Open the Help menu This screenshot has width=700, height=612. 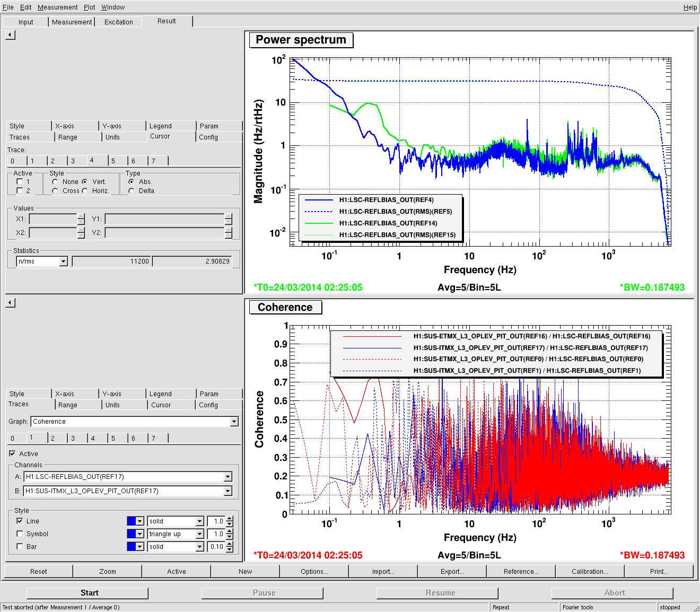690,7
